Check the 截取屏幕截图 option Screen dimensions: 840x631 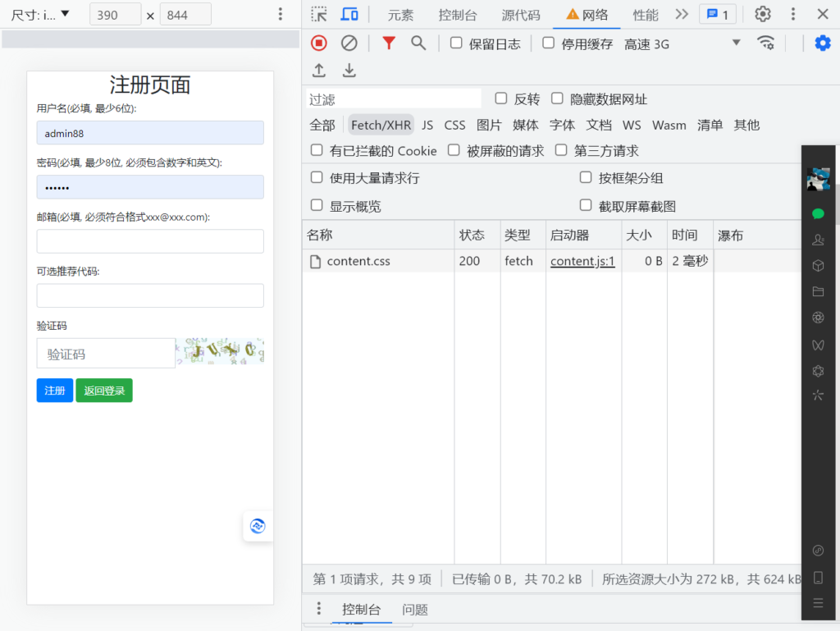[586, 204]
